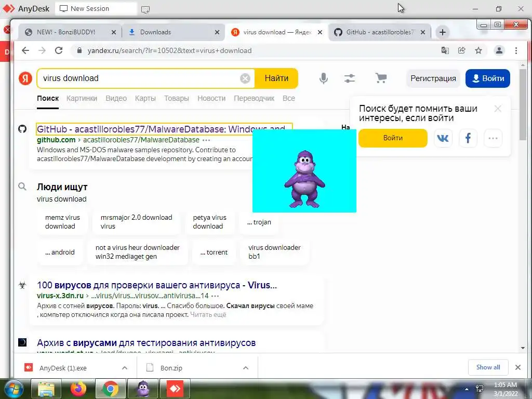This screenshot has height=399, width=532.
Task: Click Chrome taskbar icon
Action: coord(110,389)
